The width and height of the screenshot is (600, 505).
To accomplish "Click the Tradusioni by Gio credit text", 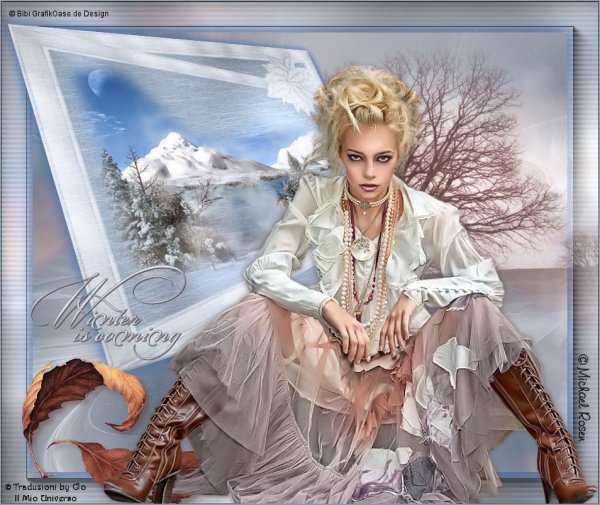I will [x=44, y=486].
